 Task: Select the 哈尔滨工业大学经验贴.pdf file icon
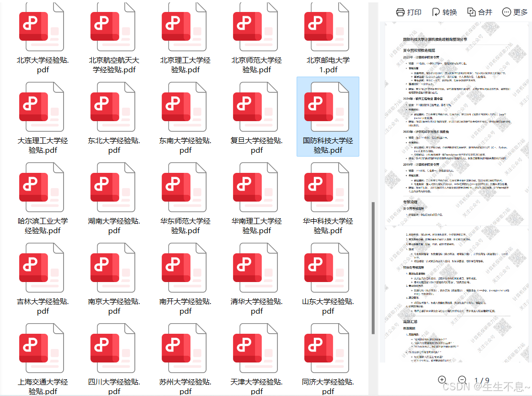pos(42,187)
